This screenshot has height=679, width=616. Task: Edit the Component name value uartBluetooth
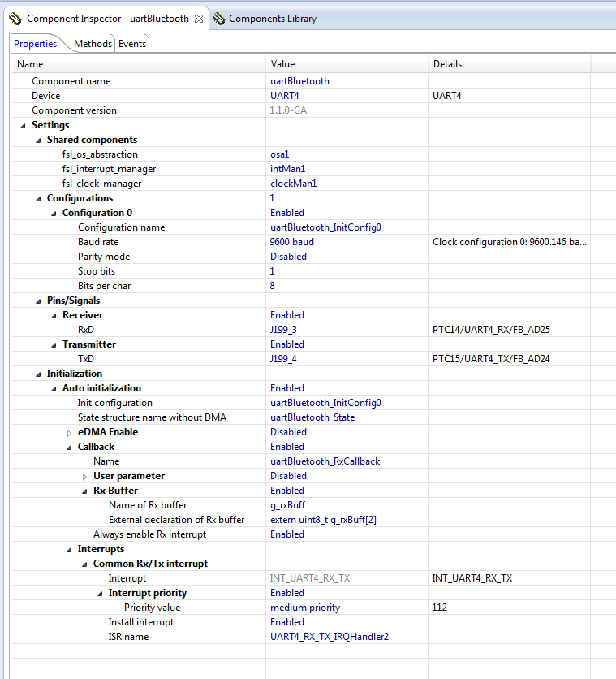point(299,81)
